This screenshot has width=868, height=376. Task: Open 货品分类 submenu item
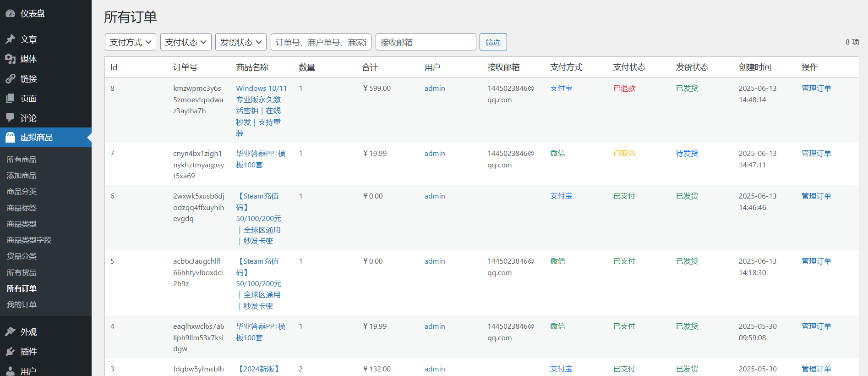pos(22,256)
